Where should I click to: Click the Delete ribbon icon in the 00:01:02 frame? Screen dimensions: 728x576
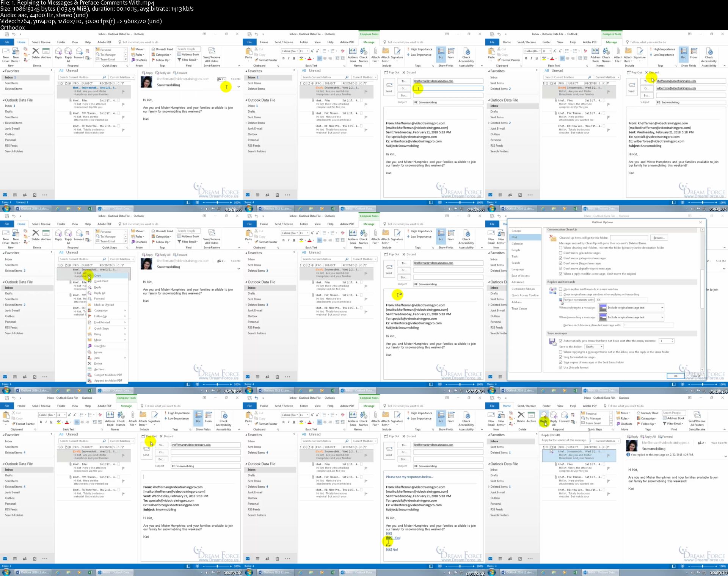[36, 53]
